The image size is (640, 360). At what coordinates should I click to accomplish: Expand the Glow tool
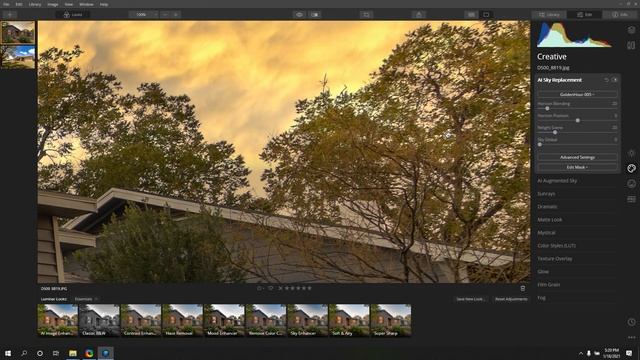coord(543,271)
